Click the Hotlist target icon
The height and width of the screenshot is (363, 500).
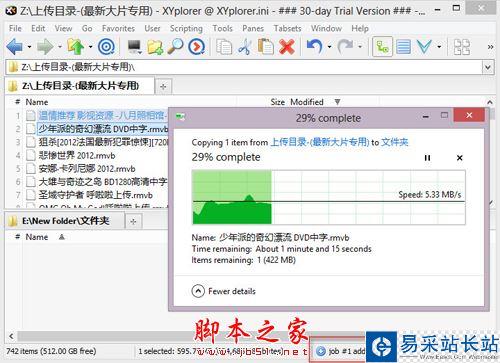pos(106,47)
